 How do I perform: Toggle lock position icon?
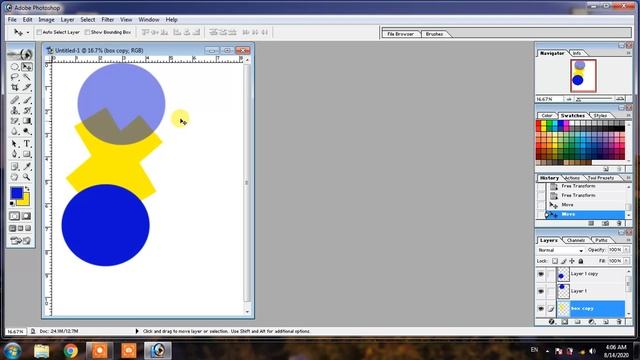click(x=572, y=261)
